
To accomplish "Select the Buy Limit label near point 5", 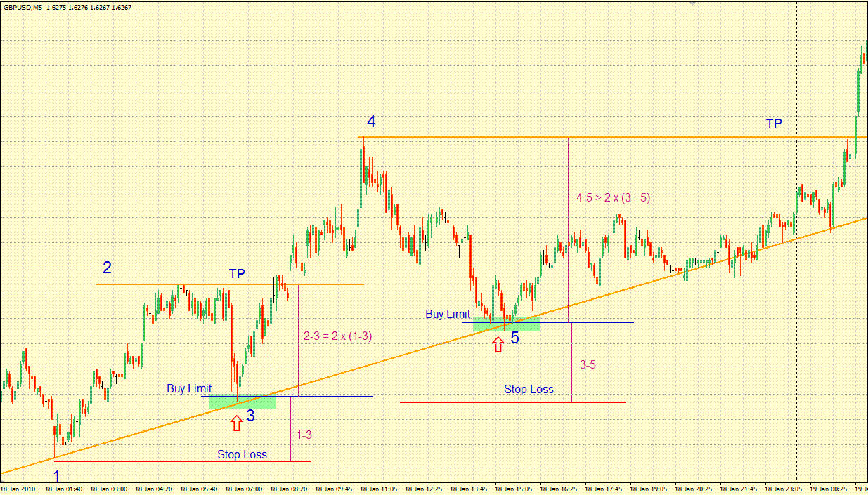I will (x=448, y=315).
